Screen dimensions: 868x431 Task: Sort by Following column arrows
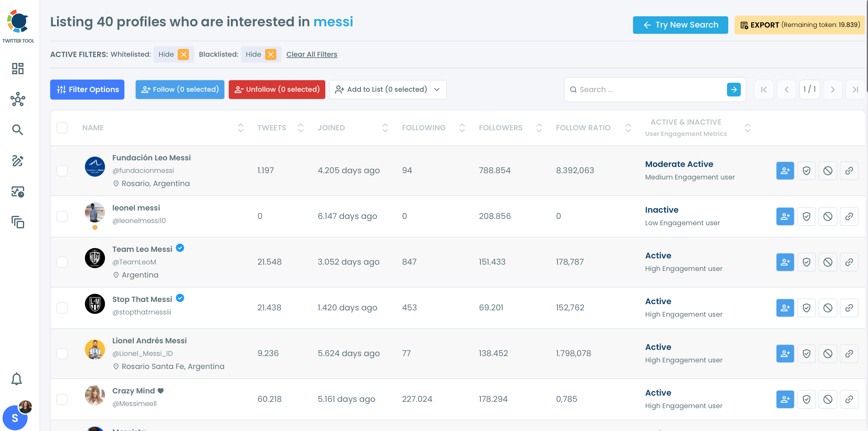tap(462, 128)
